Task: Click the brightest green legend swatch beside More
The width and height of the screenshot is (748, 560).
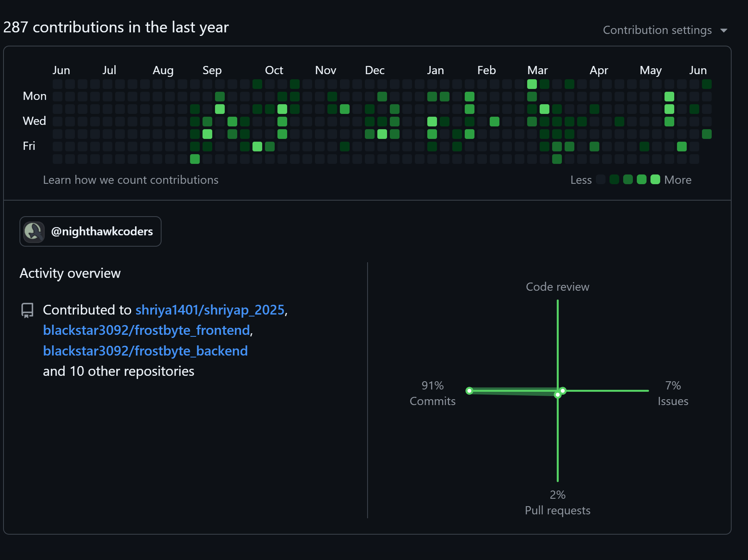Action: tap(655, 180)
